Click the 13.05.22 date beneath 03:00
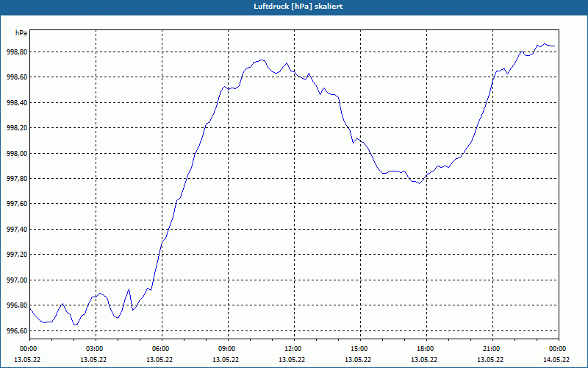588x368 pixels. [x=93, y=359]
